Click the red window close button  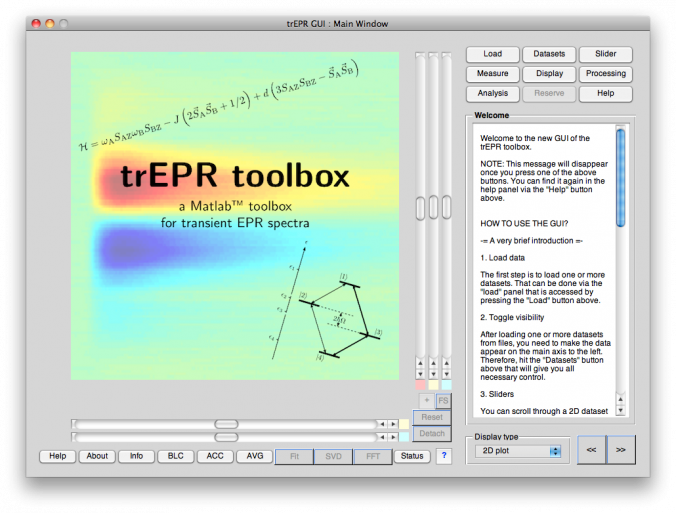[36, 24]
